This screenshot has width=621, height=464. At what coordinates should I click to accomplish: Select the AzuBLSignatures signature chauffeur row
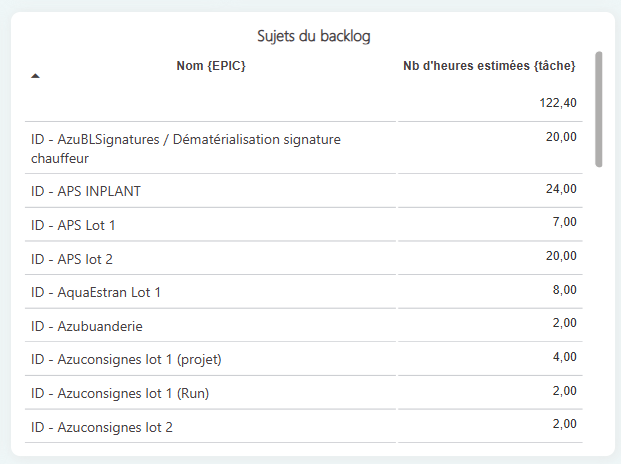click(186, 149)
